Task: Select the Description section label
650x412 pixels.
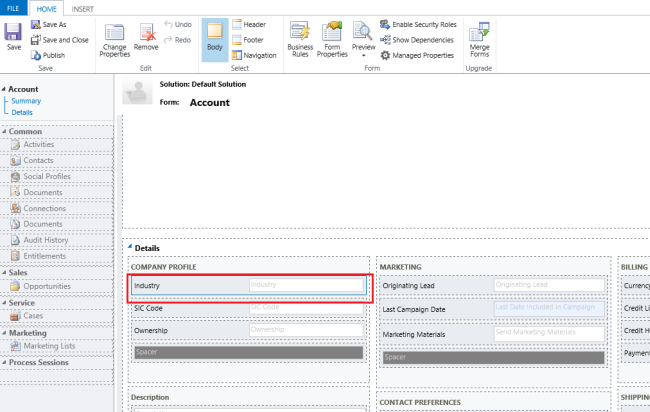Action: coord(150,397)
